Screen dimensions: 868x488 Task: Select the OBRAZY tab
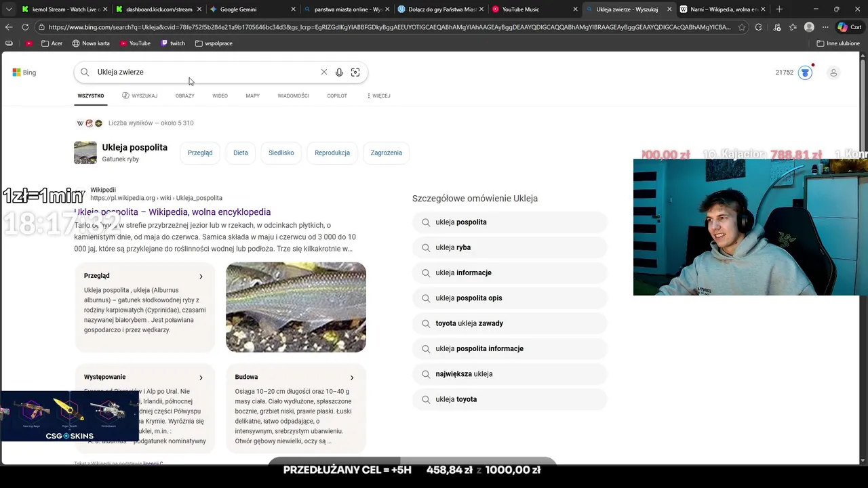(184, 96)
